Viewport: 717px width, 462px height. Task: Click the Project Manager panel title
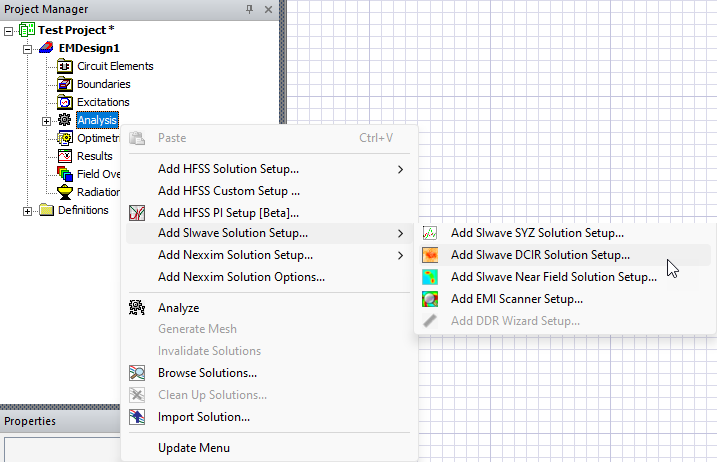pyautogui.click(x=46, y=9)
